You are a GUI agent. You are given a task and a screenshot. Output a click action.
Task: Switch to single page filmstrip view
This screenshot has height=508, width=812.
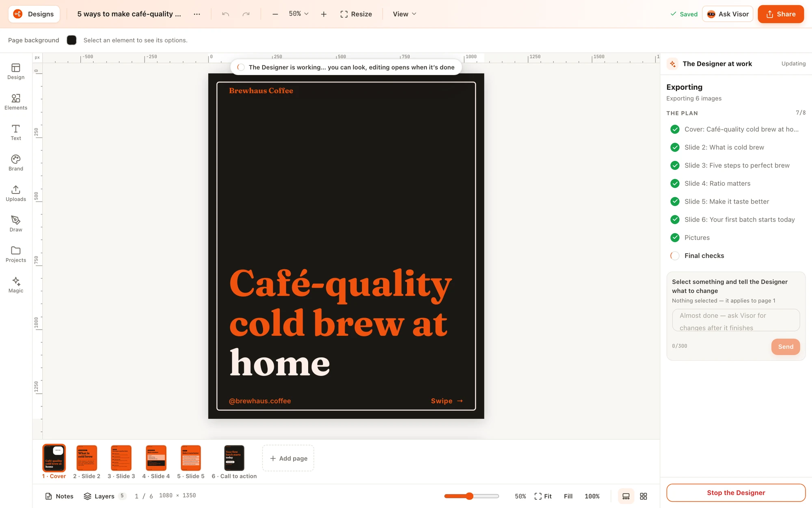[x=626, y=496]
